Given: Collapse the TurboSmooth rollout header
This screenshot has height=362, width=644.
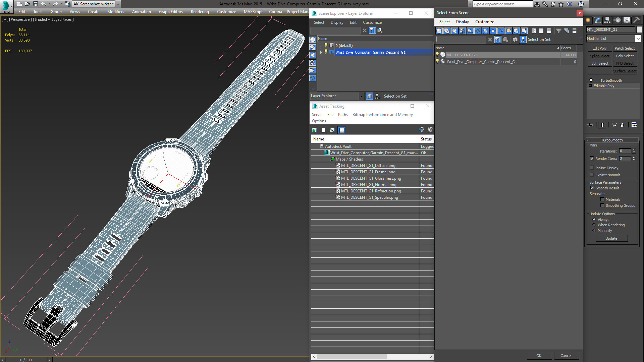Looking at the screenshot, I should click(x=612, y=140).
